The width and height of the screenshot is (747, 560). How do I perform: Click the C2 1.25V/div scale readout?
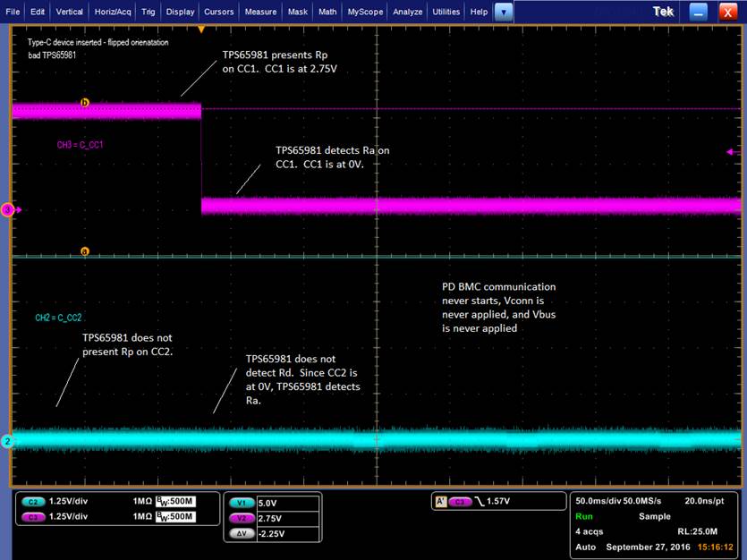tap(68, 502)
